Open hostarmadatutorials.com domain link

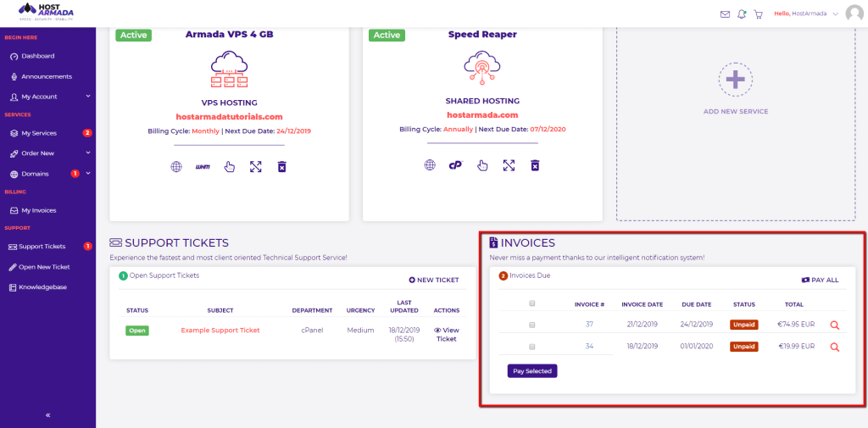coord(229,117)
